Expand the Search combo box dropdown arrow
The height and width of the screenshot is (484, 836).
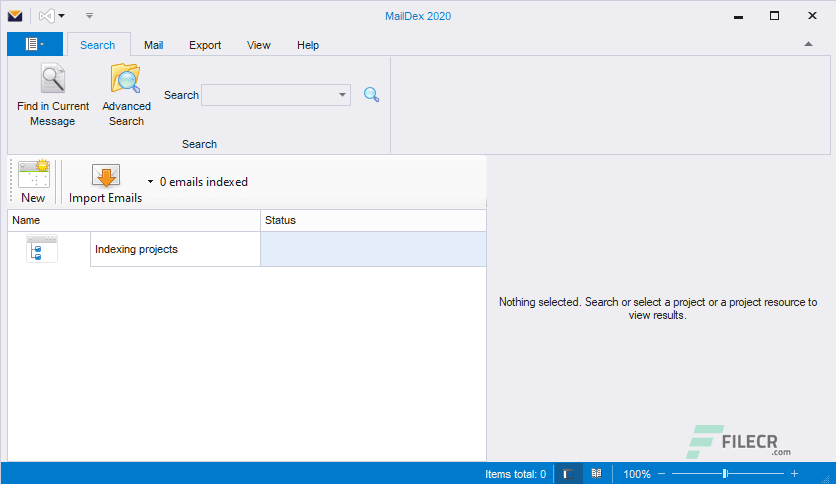click(x=342, y=95)
